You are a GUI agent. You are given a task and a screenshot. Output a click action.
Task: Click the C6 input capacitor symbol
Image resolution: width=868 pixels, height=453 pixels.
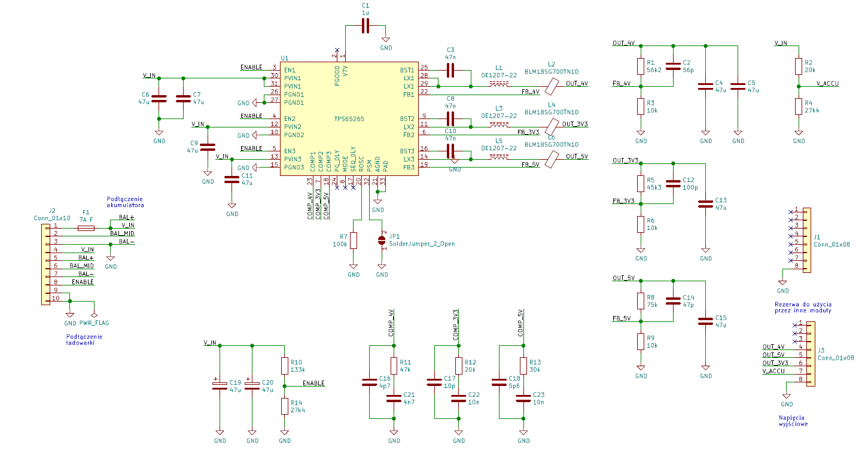[159, 99]
